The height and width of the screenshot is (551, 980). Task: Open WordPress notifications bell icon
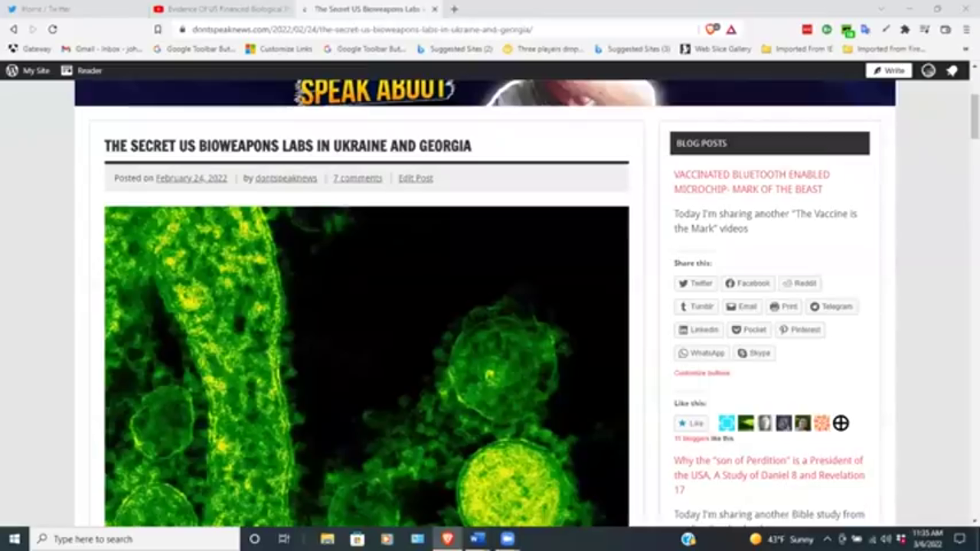point(952,70)
